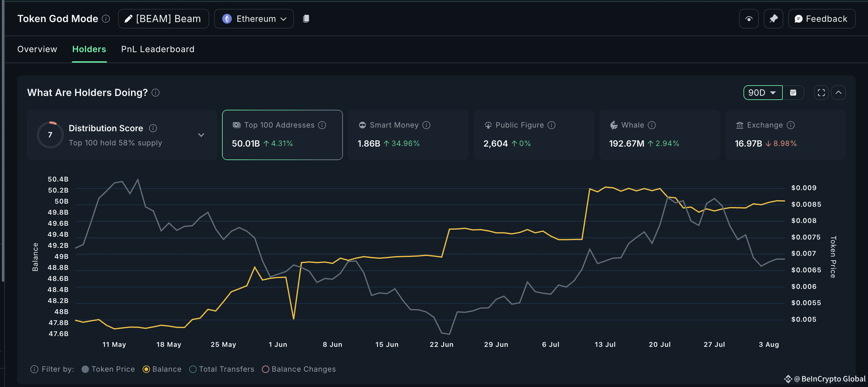Viewport: 868px width, 387px height.
Task: Click the Distribution Score gauge showing 7
Action: 50,135
